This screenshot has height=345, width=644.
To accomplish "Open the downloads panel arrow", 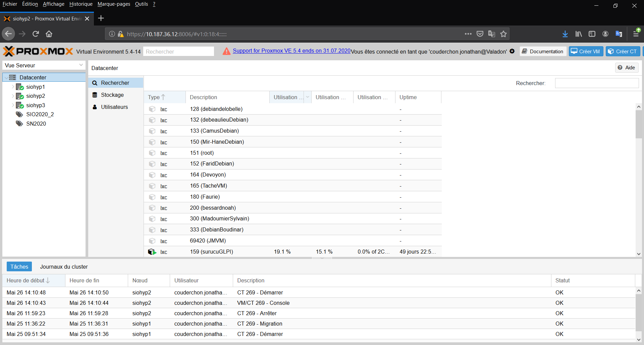I will click(x=565, y=34).
